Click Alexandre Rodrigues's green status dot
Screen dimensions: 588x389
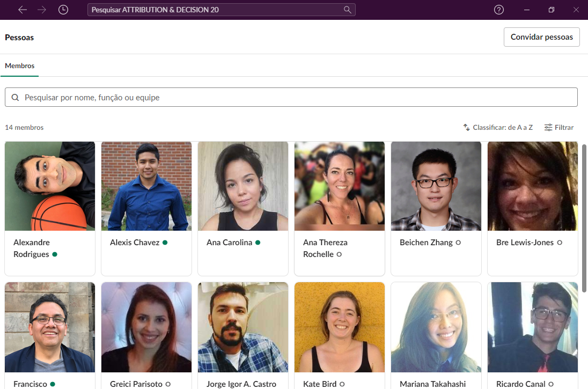55,254
